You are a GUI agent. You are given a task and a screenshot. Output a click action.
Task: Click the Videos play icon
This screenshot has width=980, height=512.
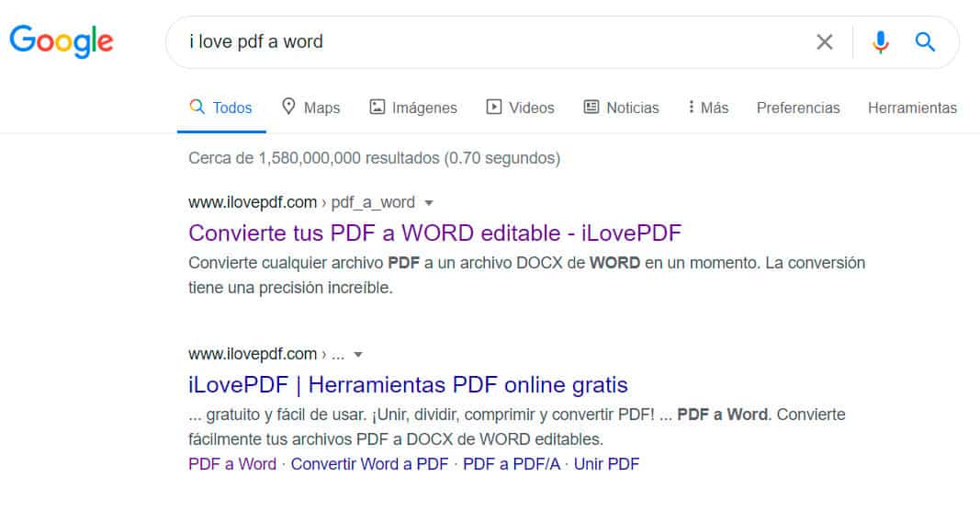coord(494,107)
